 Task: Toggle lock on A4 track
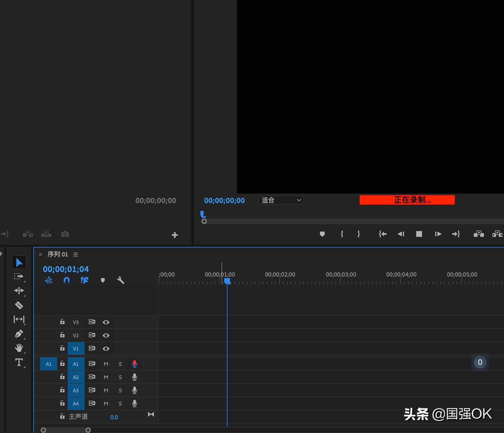tap(62, 403)
